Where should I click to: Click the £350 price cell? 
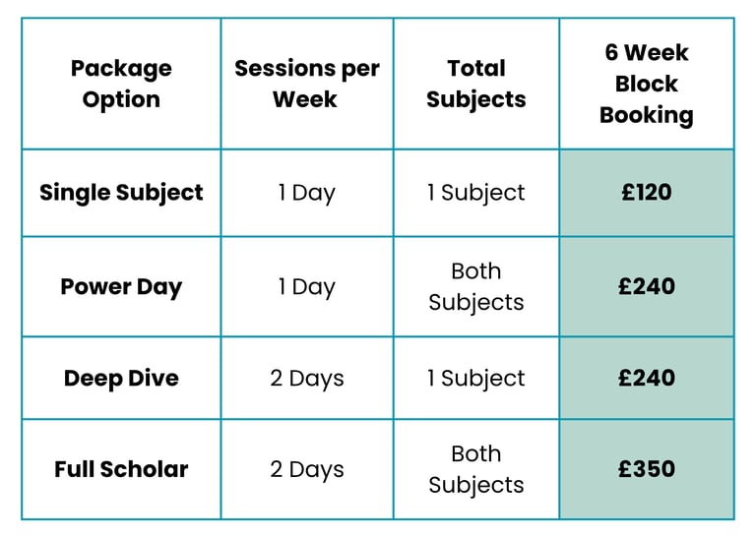click(647, 469)
